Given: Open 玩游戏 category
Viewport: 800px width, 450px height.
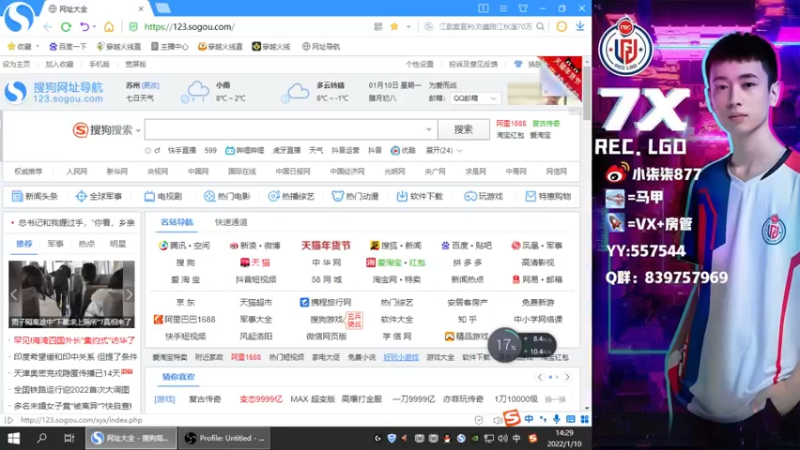Looking at the screenshot, I should [x=483, y=196].
